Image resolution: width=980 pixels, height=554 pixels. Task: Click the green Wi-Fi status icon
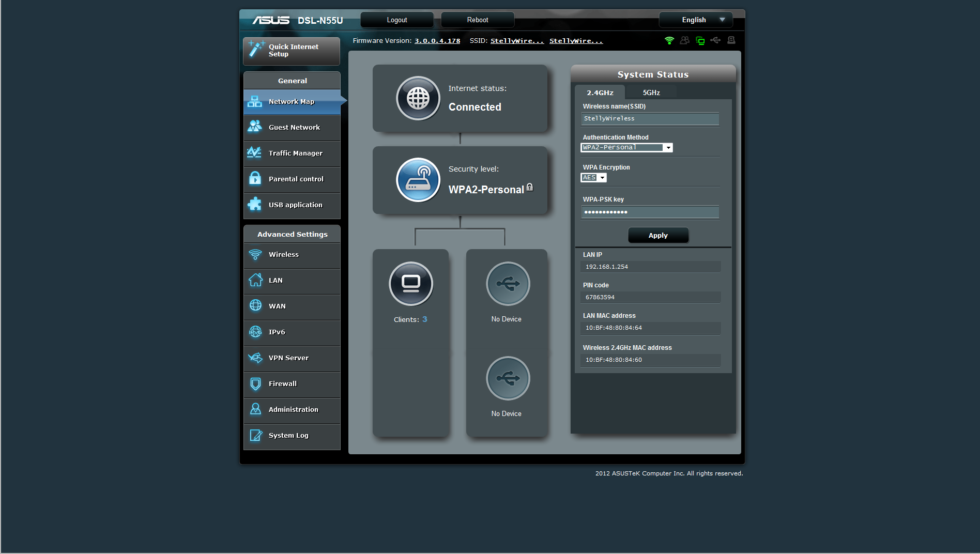(669, 40)
